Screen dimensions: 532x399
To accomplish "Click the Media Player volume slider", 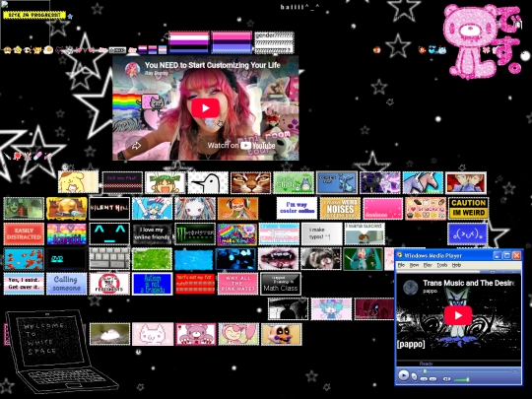I will point(461,379).
